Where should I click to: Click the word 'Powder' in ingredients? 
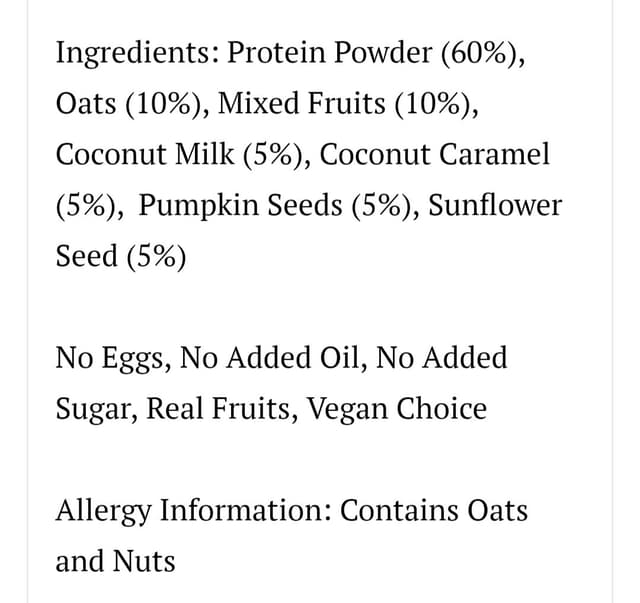pos(382,53)
